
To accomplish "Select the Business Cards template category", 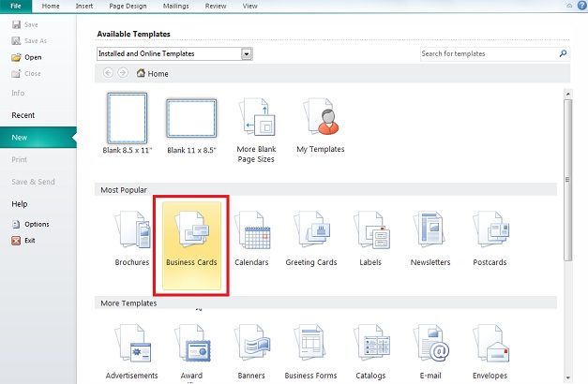I will pyautogui.click(x=191, y=245).
